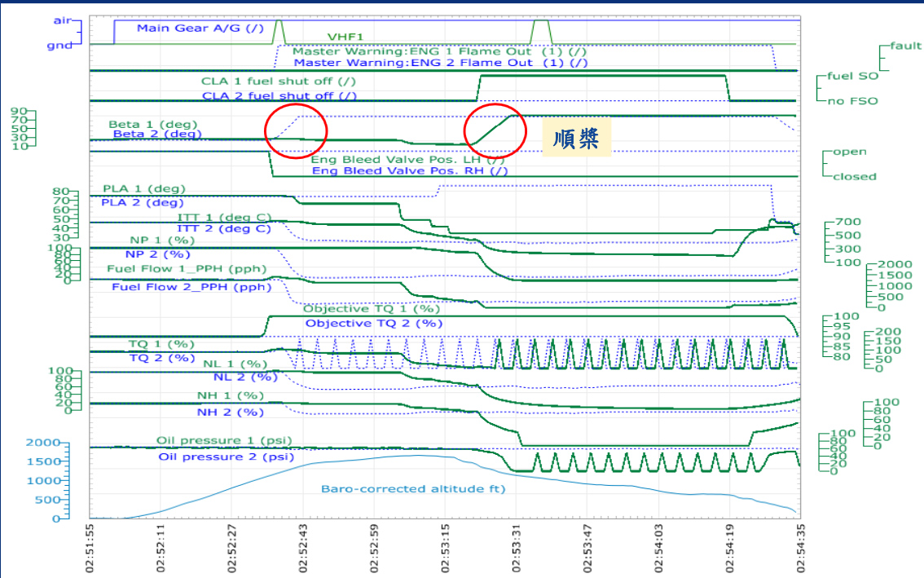Select the 02:54:19 time axis tick
Viewport: 924px width, 578px height.
(x=728, y=547)
